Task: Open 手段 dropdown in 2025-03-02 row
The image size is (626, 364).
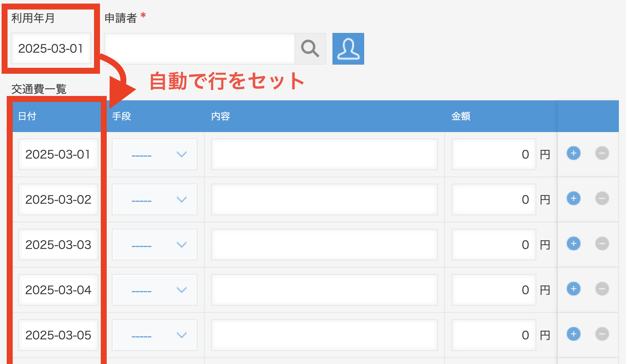Action: click(155, 199)
